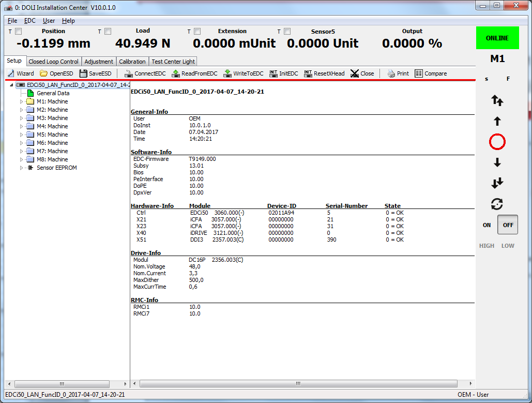Click the green ONLINE status button
The height and width of the screenshot is (403, 532).
[497, 38]
